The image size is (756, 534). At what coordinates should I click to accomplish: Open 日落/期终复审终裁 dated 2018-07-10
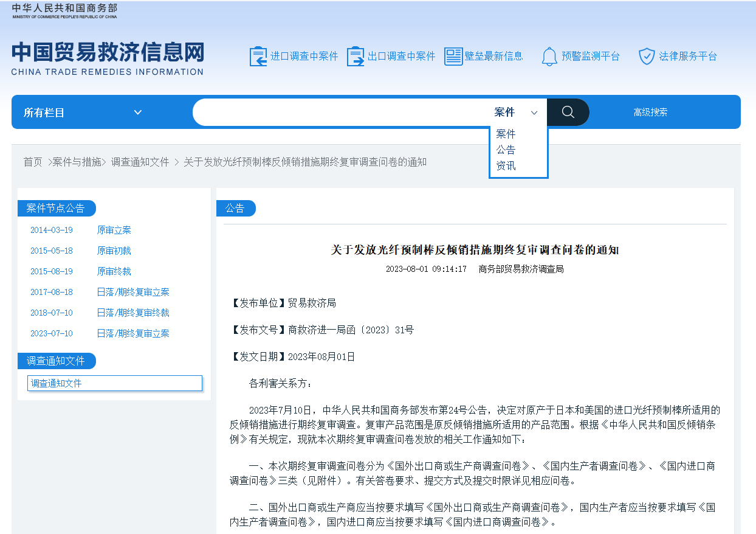tap(133, 313)
